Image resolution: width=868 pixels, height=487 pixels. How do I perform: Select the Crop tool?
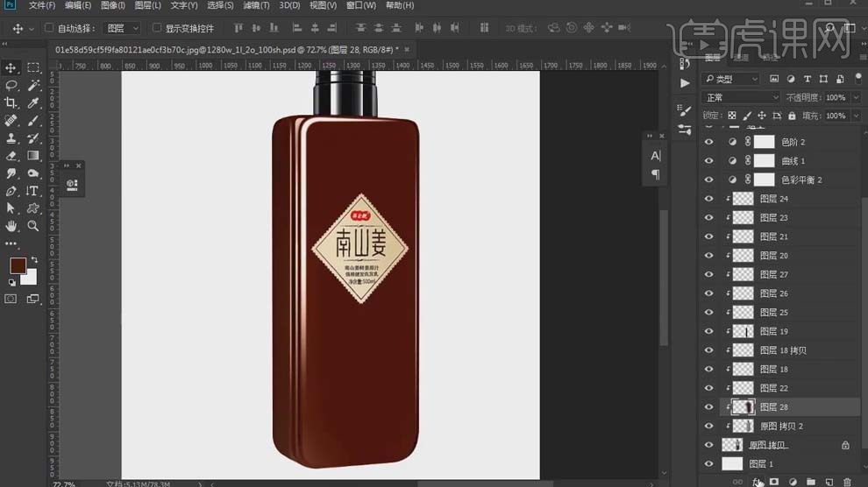click(11, 102)
